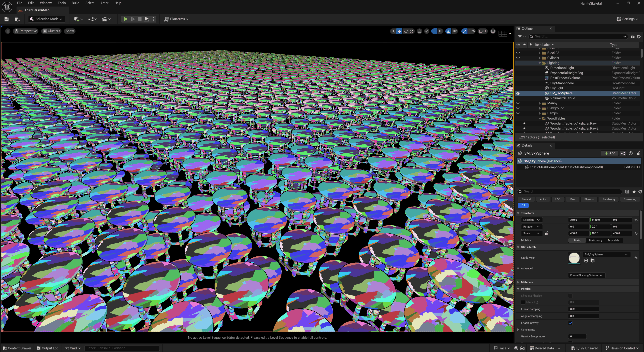
Task: Activate the Select objects cursor tool
Action: point(393,31)
